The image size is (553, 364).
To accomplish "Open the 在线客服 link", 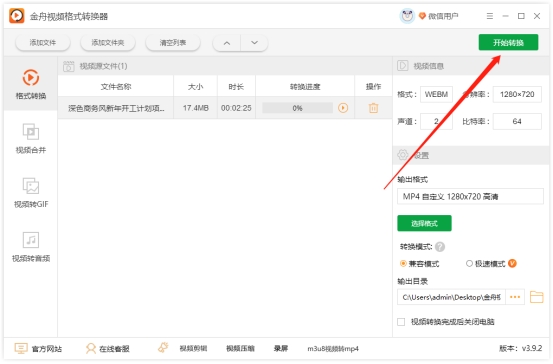I will (108, 348).
